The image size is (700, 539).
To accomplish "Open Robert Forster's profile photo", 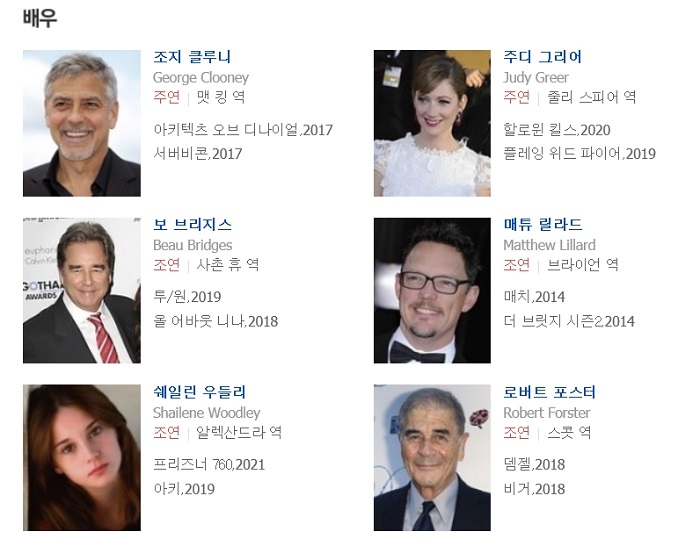I will tap(432, 458).
